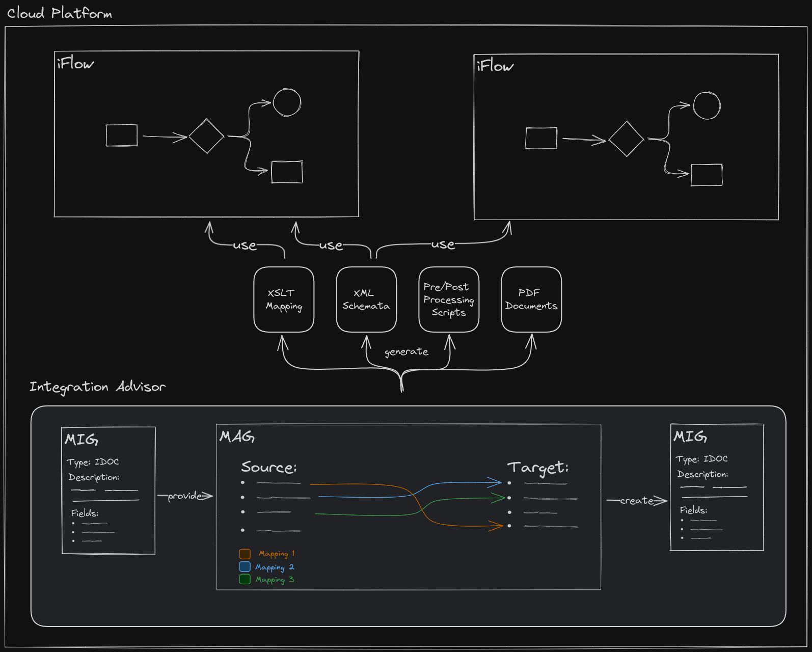Pick the orange Mapping 1 legend swatch
This screenshot has width=812, height=652.
(x=245, y=554)
